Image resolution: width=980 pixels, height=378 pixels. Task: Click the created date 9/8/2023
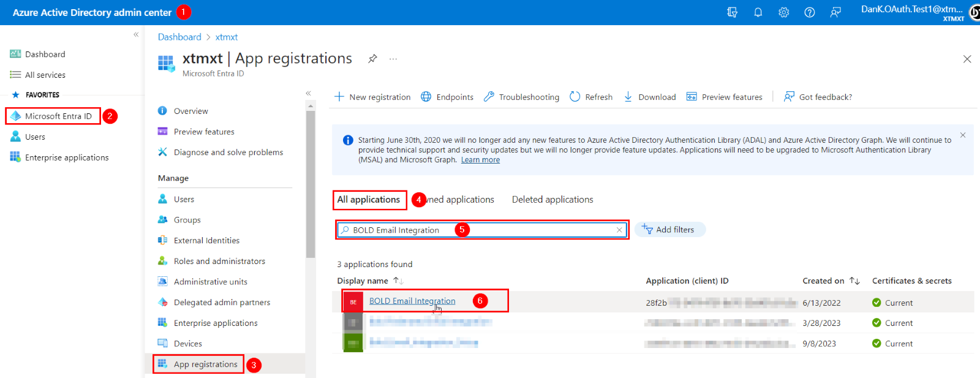click(x=819, y=344)
